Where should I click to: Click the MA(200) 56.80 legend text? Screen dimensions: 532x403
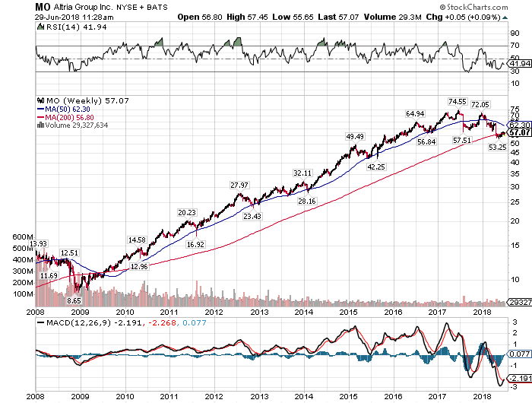70,117
